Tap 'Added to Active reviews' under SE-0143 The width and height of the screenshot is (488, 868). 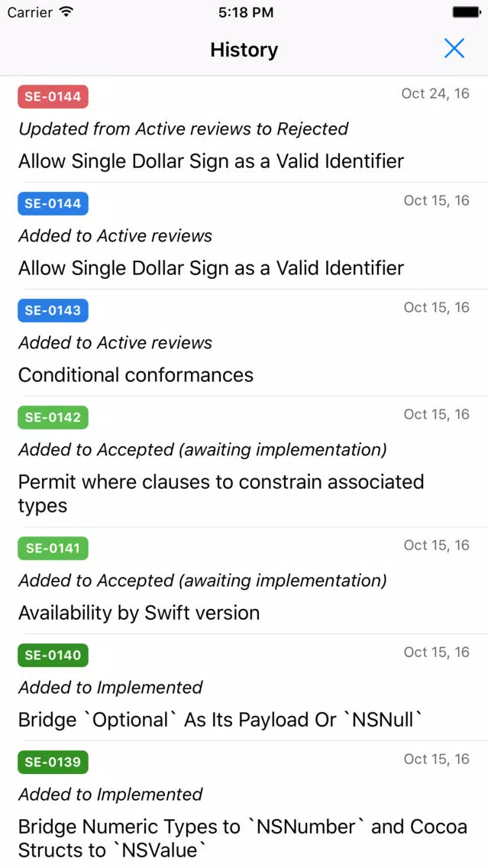(x=115, y=343)
